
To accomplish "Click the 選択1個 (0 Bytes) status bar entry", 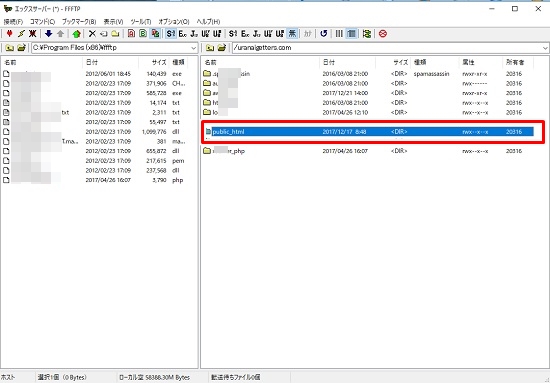I will coord(62,378).
